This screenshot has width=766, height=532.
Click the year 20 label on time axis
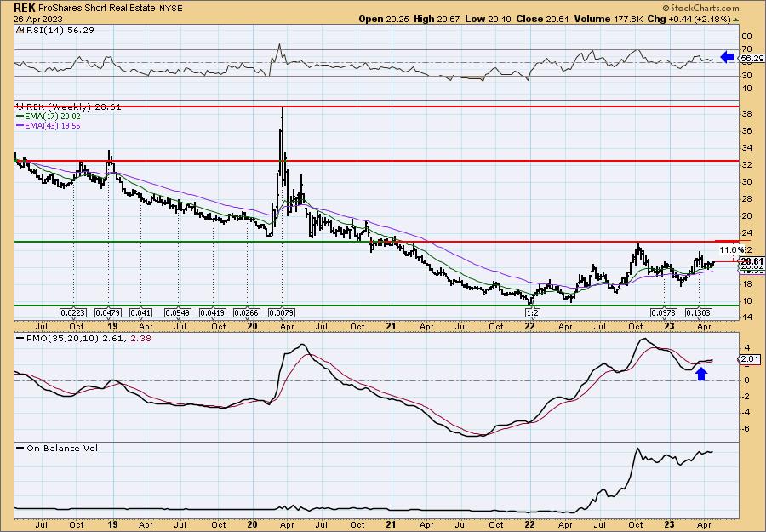[x=252, y=326]
